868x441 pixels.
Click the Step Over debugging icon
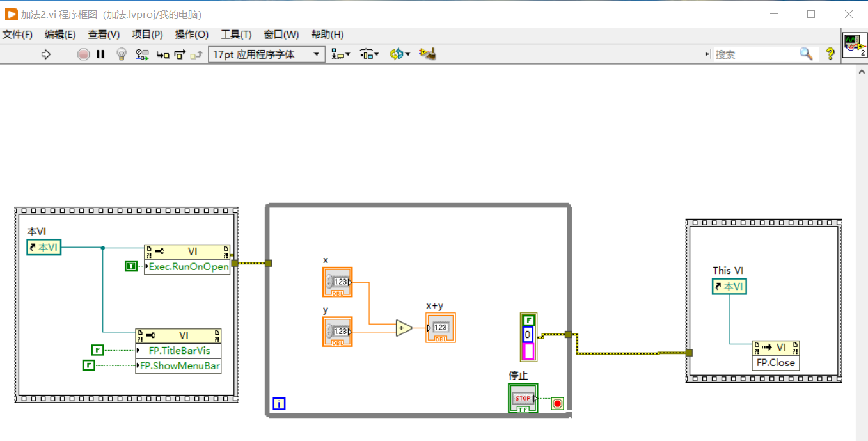(x=180, y=54)
